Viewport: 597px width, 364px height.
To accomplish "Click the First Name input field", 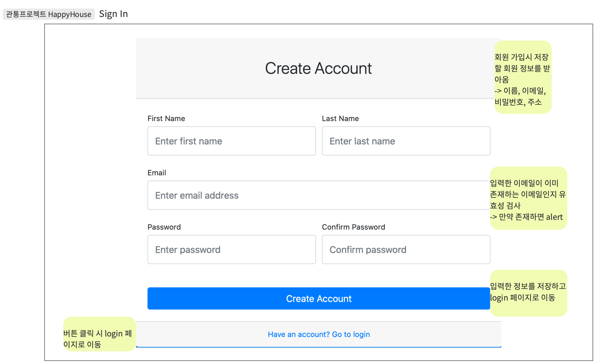I will coord(231,141).
